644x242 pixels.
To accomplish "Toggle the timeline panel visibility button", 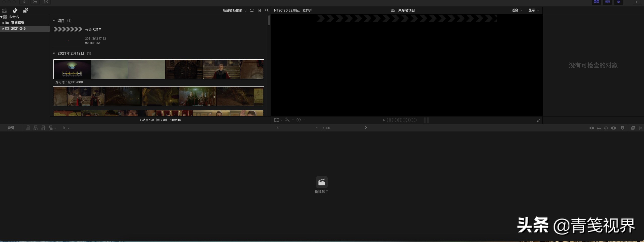I will (x=607, y=2).
